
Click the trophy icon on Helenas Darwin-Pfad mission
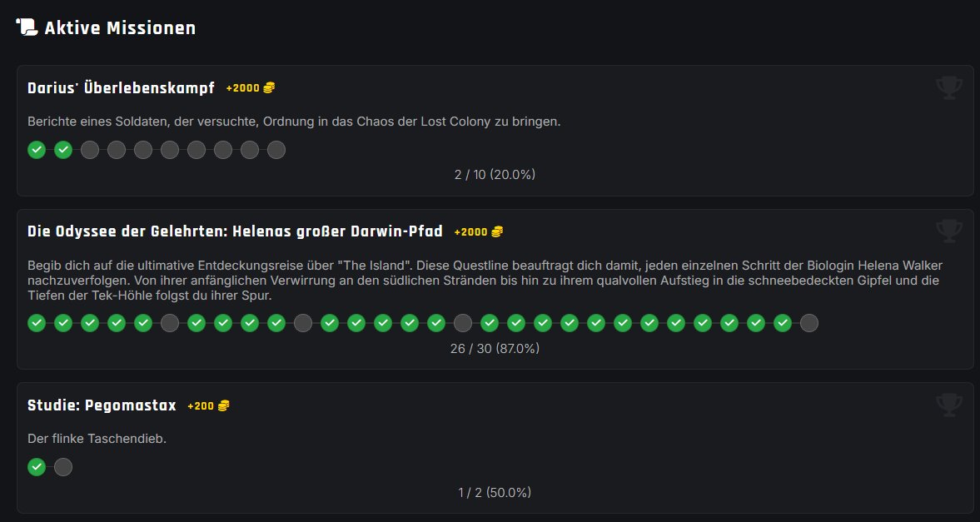(949, 231)
